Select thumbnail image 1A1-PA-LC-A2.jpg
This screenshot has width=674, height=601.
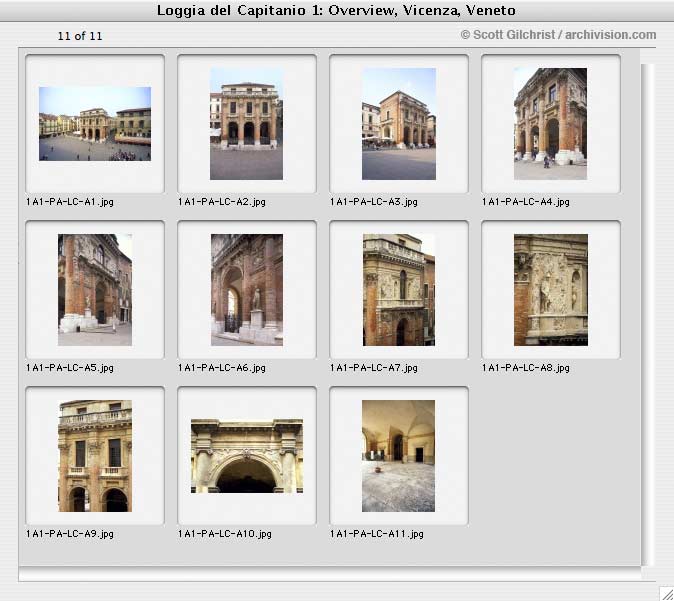pyautogui.click(x=246, y=124)
